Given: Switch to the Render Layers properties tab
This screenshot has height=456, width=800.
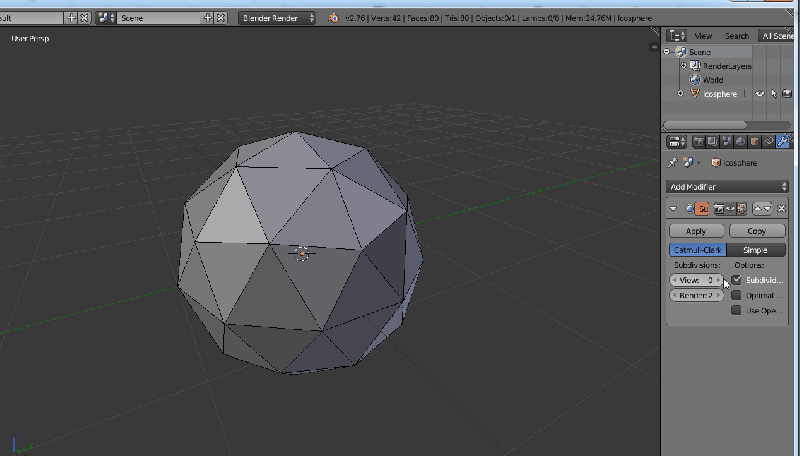Looking at the screenshot, I should (712, 142).
